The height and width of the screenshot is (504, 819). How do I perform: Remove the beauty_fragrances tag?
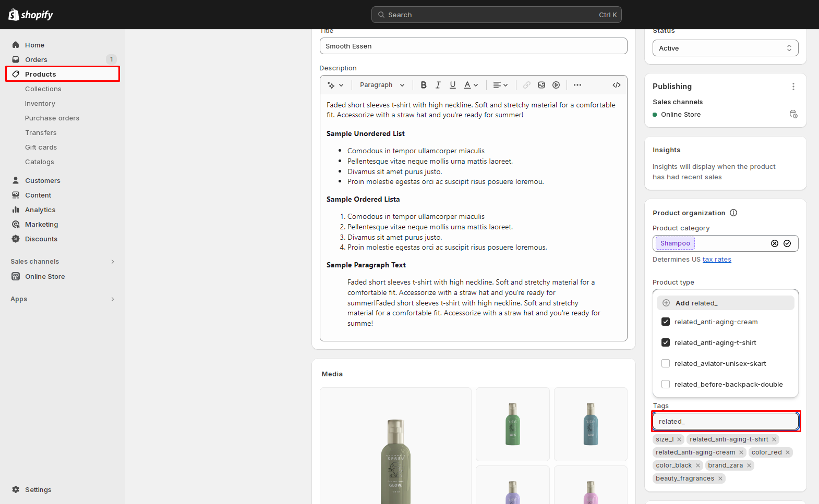pos(720,478)
